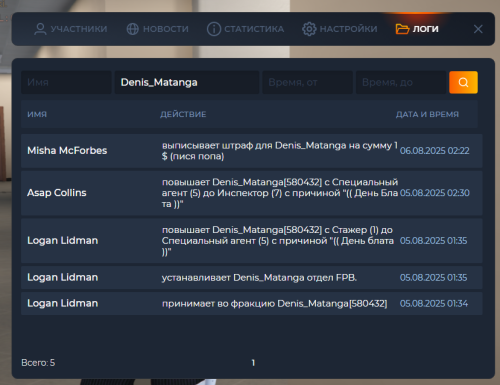Click the Denis_Matanga search field

pos(187,82)
